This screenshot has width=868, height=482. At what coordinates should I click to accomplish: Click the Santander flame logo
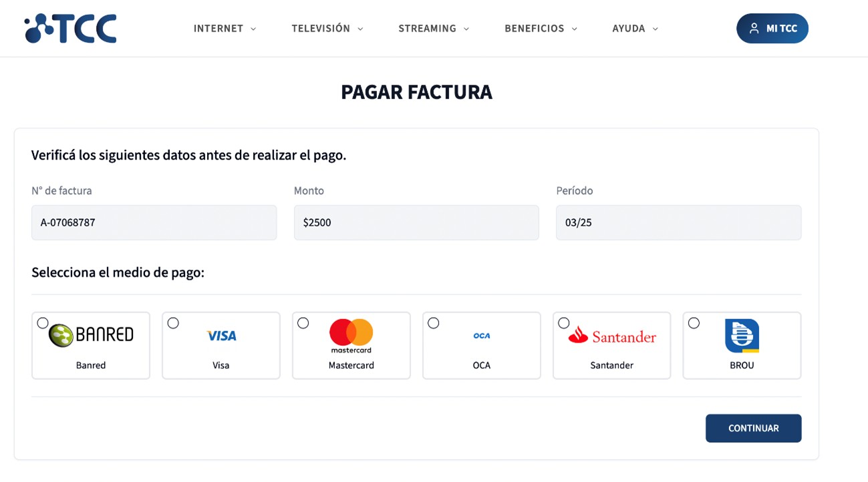tap(578, 336)
